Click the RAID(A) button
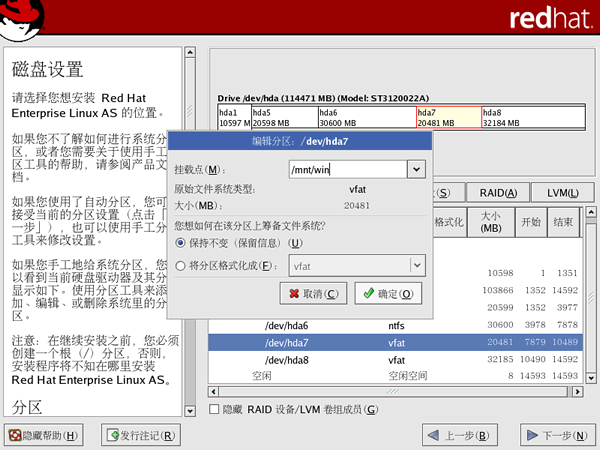This screenshot has width=600, height=450. [498, 193]
